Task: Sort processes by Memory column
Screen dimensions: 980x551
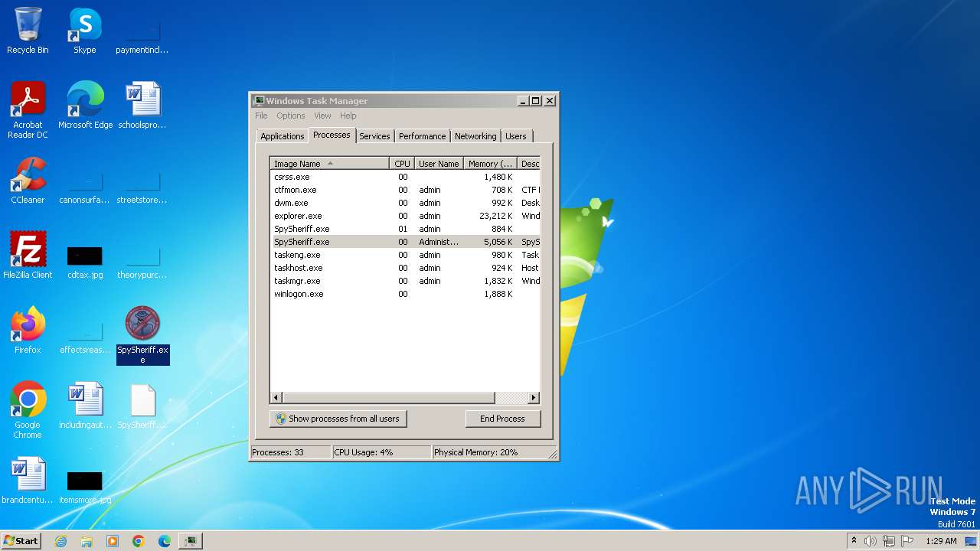Action: point(490,164)
